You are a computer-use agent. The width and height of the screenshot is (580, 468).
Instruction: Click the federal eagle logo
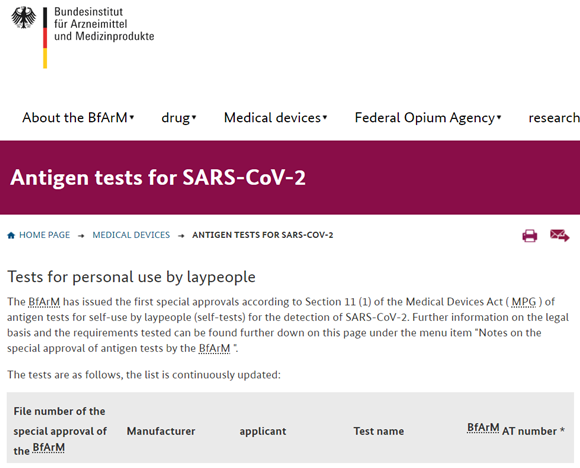[24, 17]
